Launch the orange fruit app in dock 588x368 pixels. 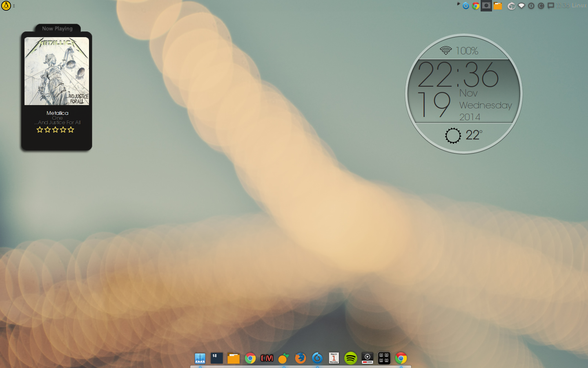coord(284,358)
